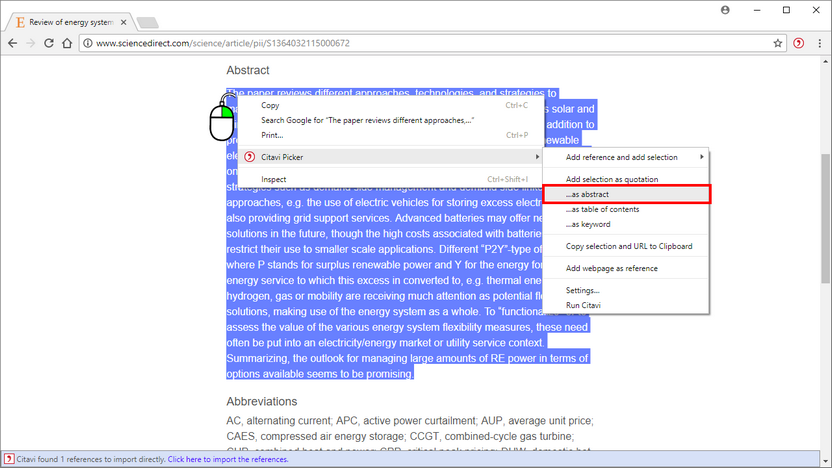The image size is (832, 468).
Task: Select 'Run Citavi' menu entry
Action: point(626,305)
